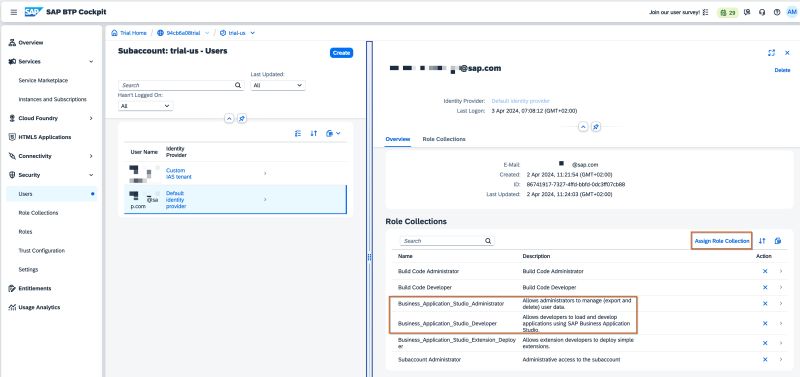This screenshot has height=377, width=800.
Task: Pin the user detail header
Action: 596,127
